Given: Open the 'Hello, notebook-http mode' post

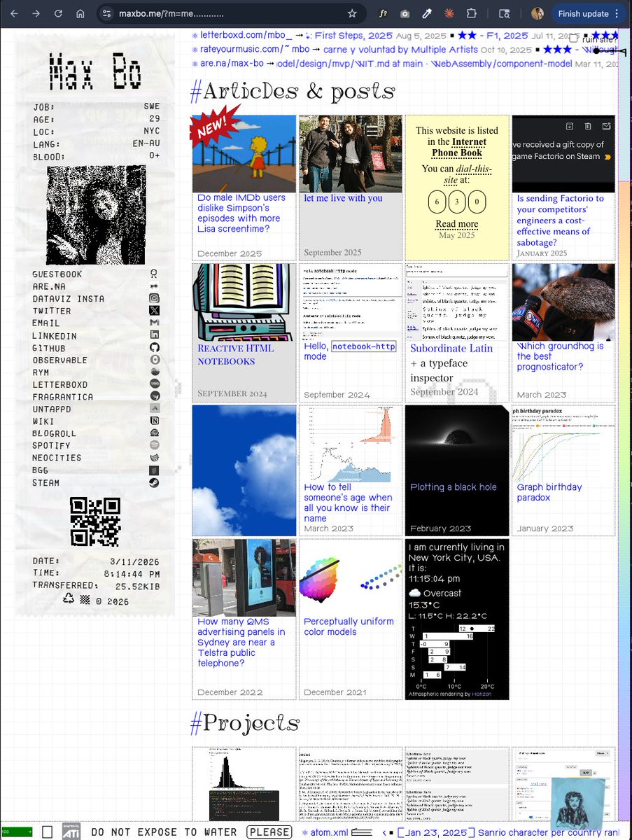Looking at the screenshot, I should [x=350, y=351].
